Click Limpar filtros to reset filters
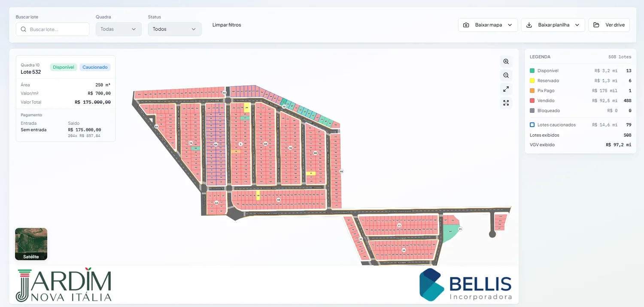644x307 pixels. (x=227, y=25)
